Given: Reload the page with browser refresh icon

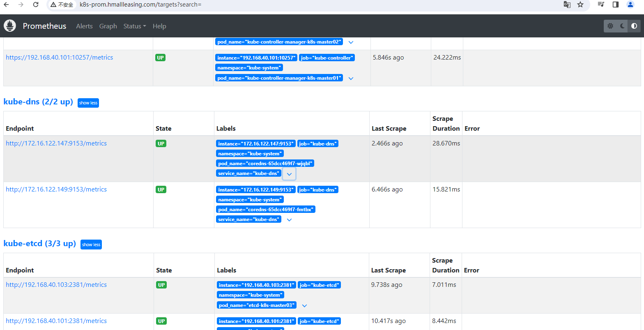Looking at the screenshot, I should (36, 5).
